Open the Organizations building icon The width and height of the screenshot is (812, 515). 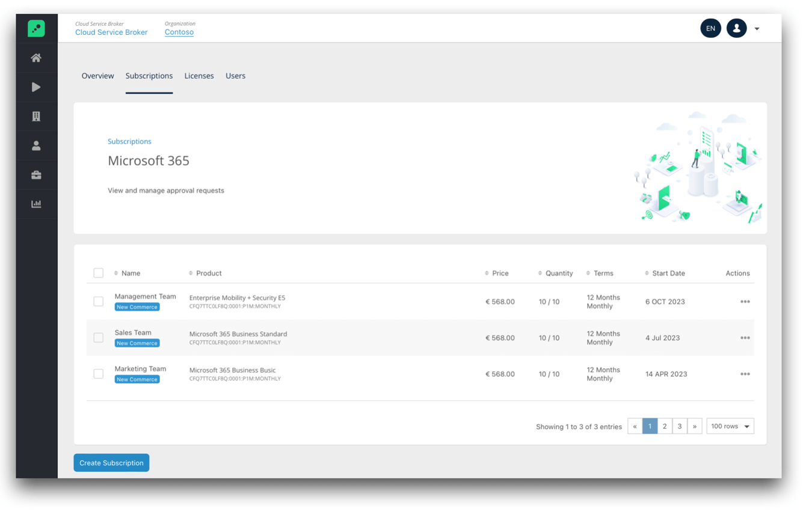tap(36, 116)
